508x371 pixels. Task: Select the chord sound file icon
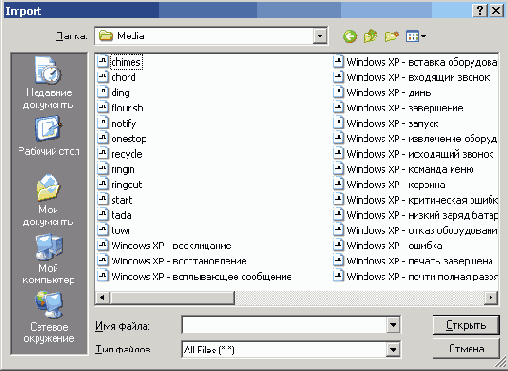tap(103, 77)
